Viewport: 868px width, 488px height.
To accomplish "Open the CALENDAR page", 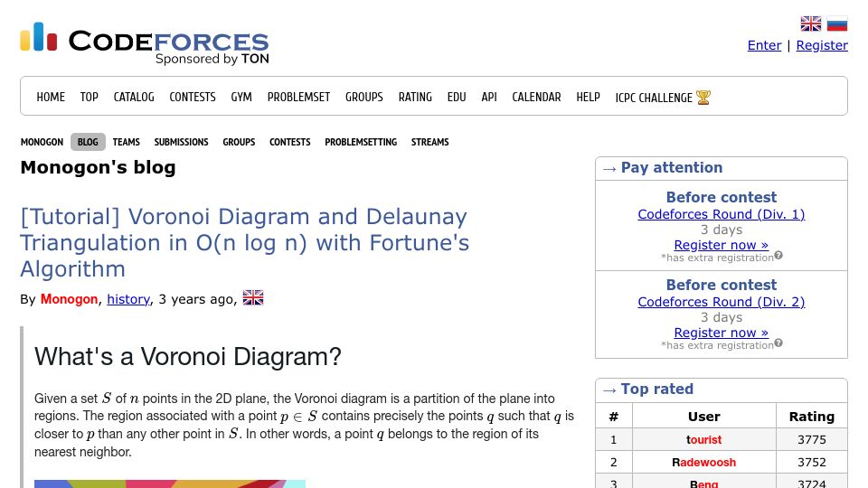I will [536, 97].
